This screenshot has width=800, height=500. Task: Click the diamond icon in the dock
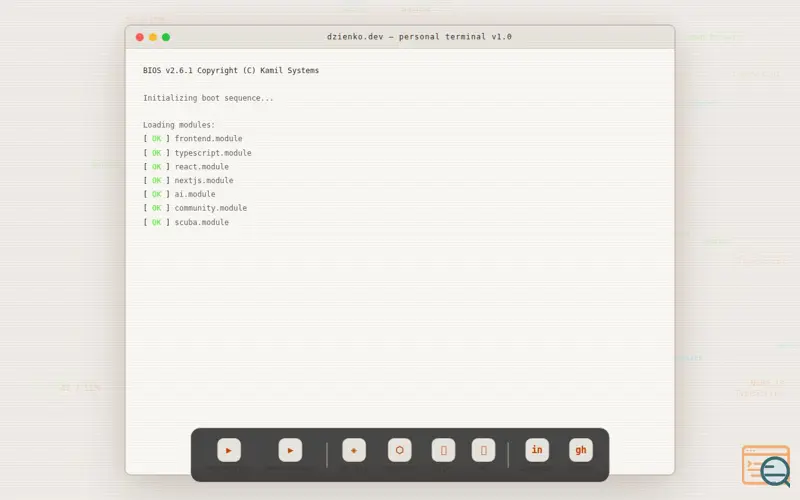(x=354, y=450)
